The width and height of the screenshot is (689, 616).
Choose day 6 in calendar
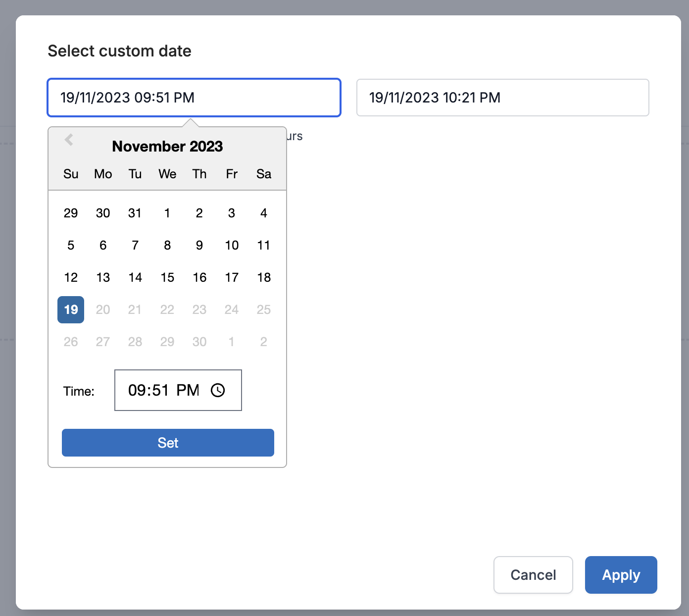click(103, 245)
